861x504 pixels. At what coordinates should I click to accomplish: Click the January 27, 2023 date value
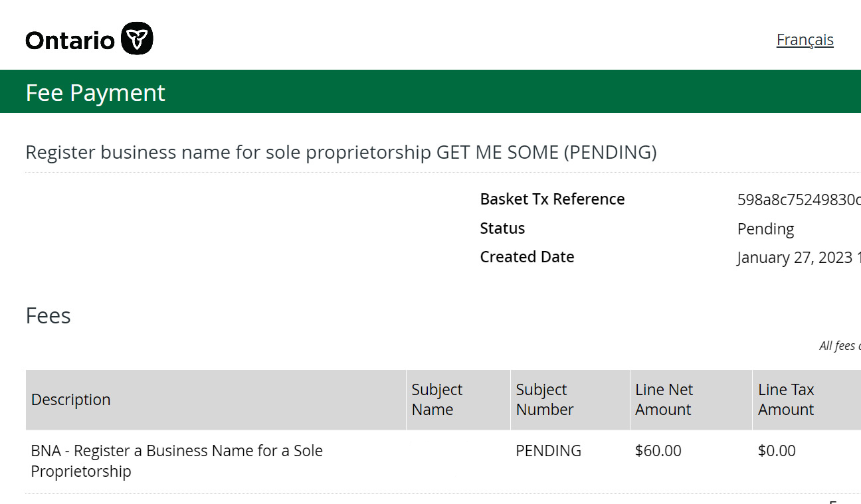(x=798, y=258)
